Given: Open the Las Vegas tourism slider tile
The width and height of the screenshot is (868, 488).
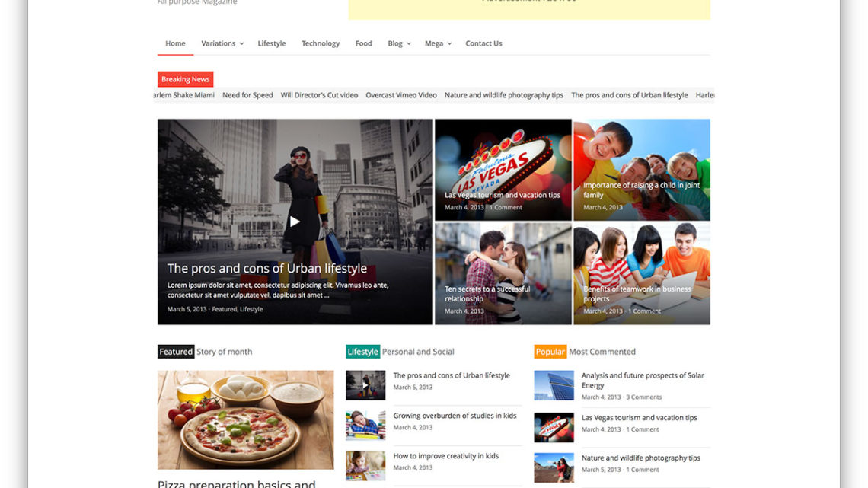Looking at the screenshot, I should pos(503,170).
